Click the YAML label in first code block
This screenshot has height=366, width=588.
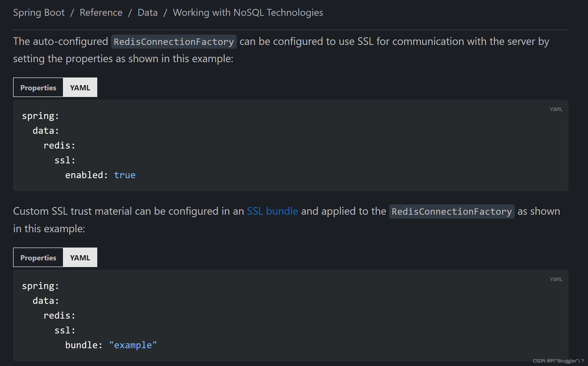tap(556, 109)
